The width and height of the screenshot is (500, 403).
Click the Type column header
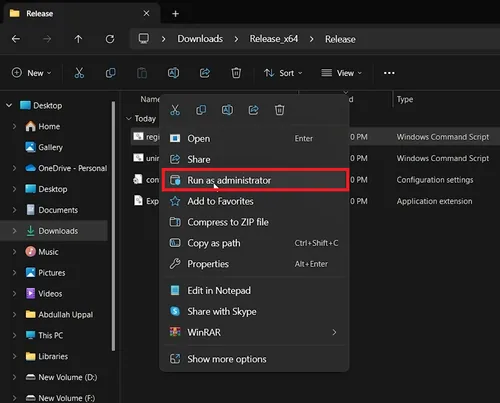coord(405,99)
